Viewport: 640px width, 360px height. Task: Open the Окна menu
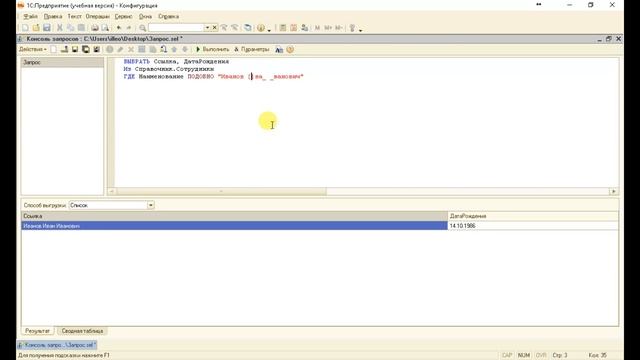[x=145, y=16]
